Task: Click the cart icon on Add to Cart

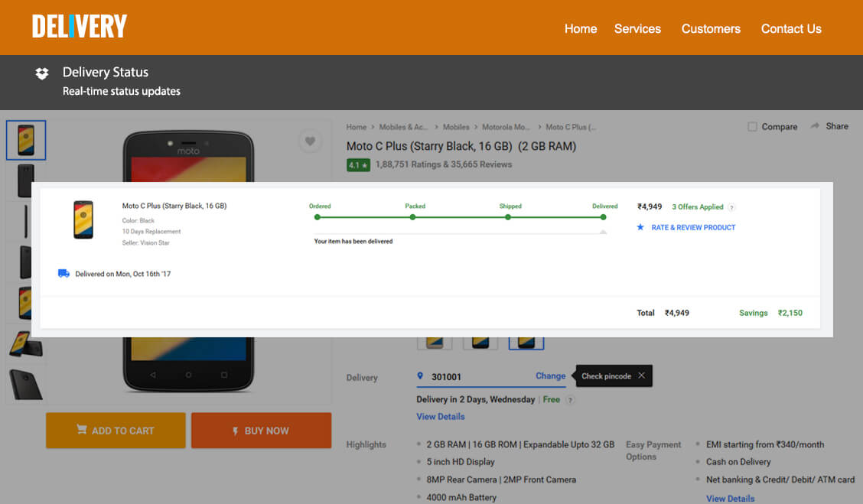Action: (x=82, y=429)
